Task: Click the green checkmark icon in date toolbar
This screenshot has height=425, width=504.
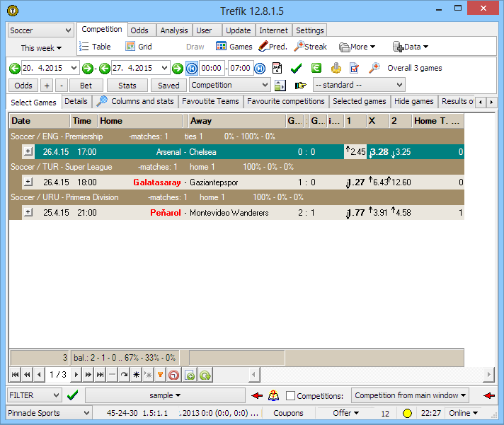Action: pos(297,68)
